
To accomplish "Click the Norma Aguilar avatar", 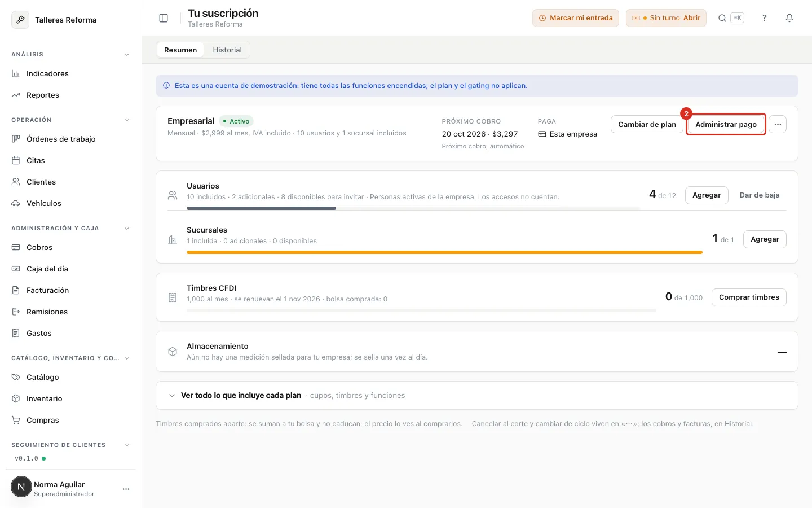I will point(21,487).
